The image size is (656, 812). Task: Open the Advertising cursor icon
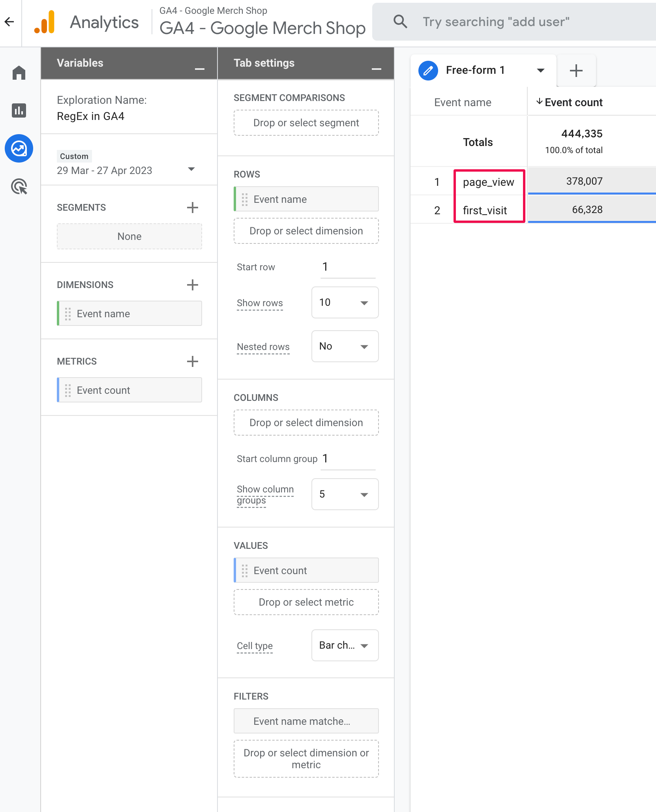tap(19, 187)
